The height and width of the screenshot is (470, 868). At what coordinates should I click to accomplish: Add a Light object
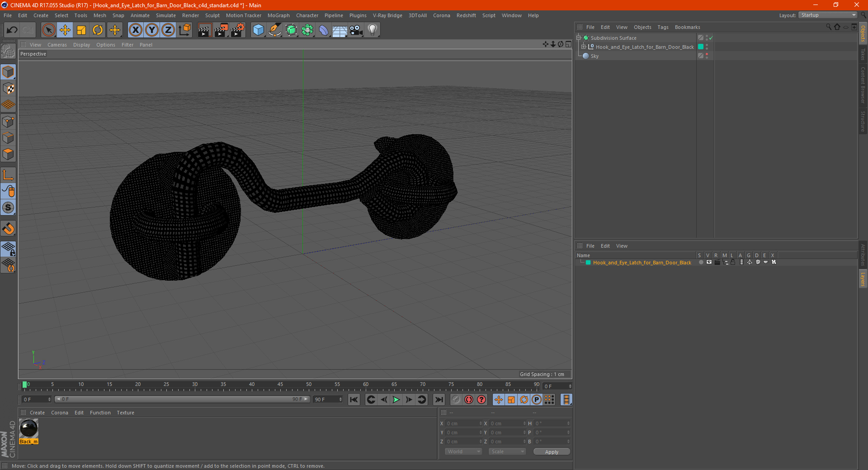click(373, 30)
